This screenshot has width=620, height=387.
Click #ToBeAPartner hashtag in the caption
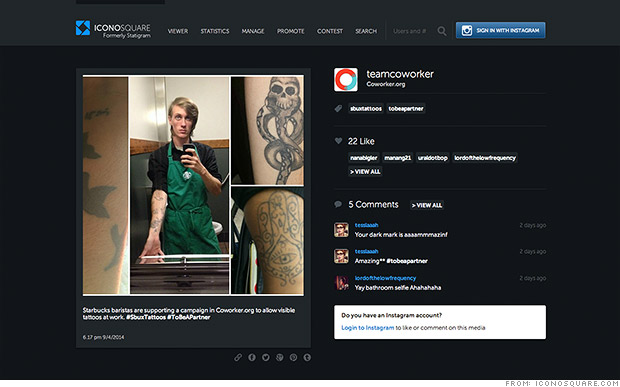coord(189,317)
